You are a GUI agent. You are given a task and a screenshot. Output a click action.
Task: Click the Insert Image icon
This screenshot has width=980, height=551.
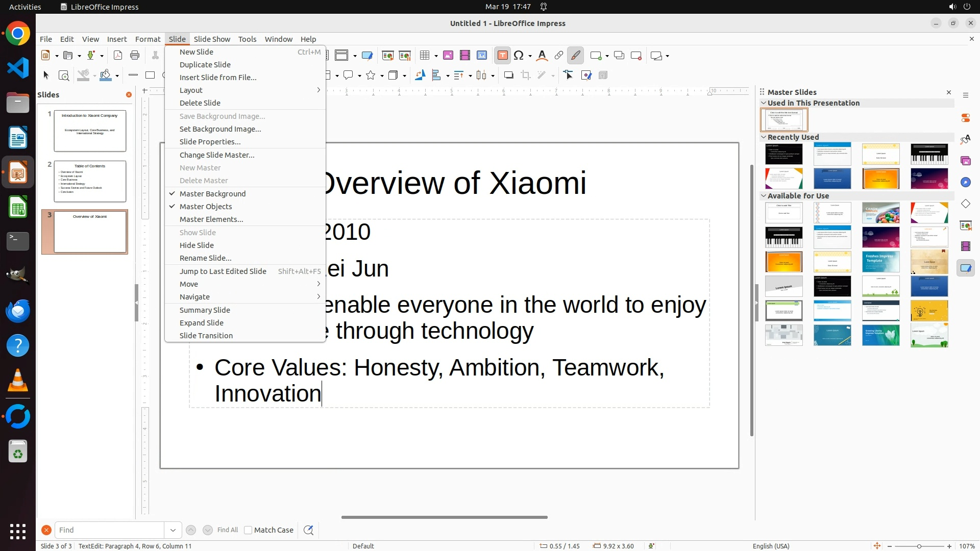pyautogui.click(x=448, y=56)
